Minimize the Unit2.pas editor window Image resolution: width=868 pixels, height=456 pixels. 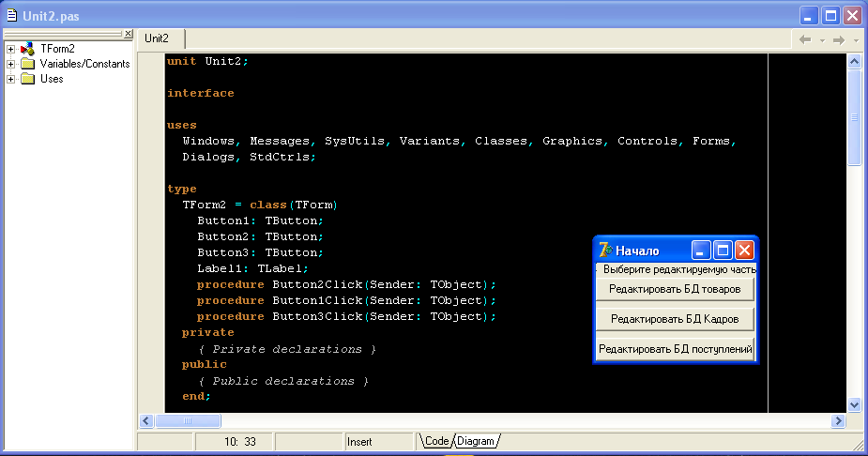coord(809,16)
